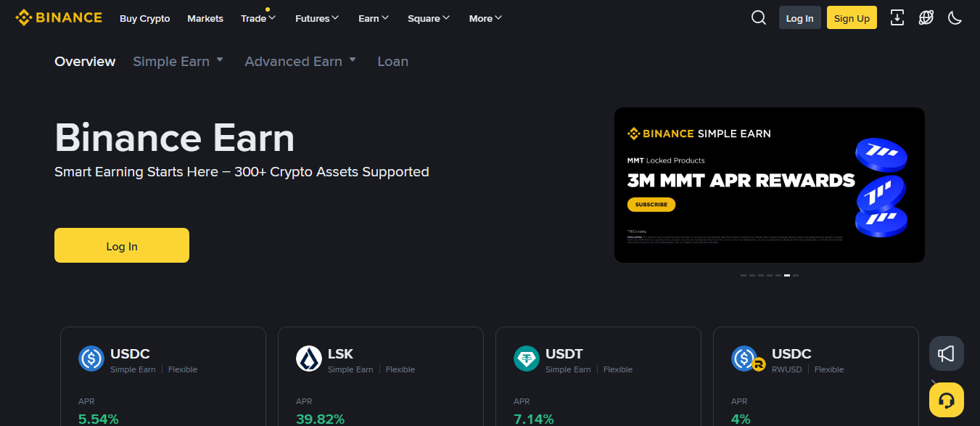Click the Binance Earn heading

175,138
